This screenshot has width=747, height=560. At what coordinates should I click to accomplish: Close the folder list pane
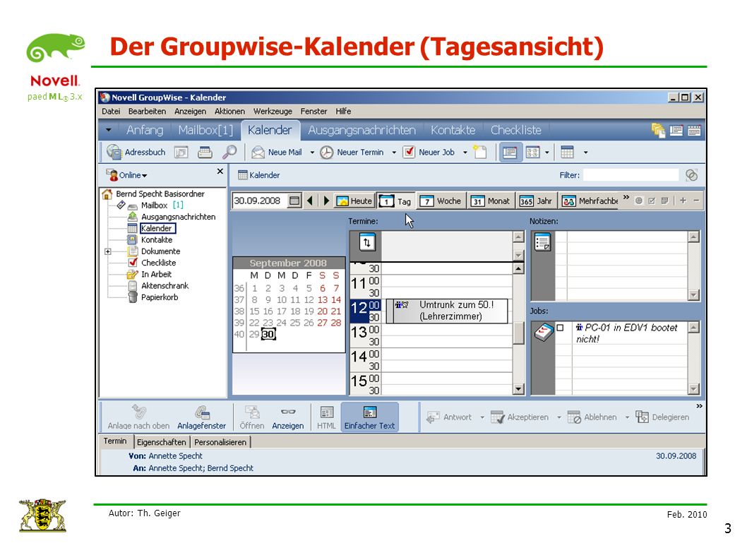pos(220,171)
